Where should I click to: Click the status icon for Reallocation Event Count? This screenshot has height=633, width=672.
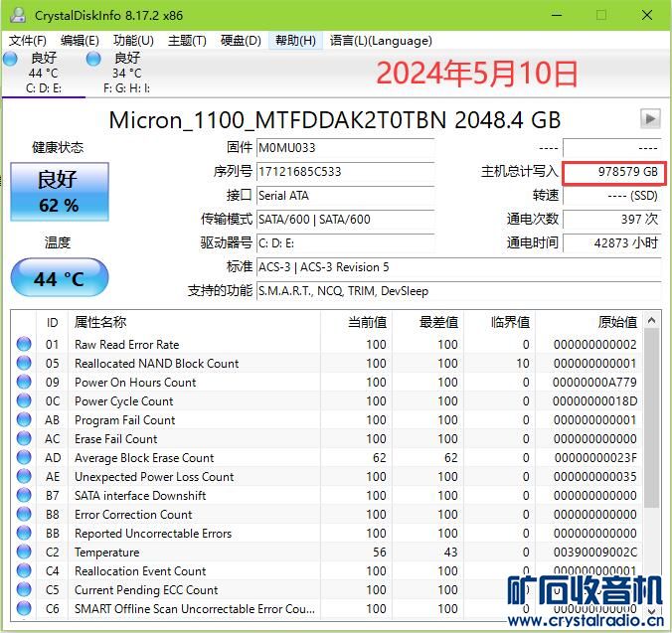tap(24, 570)
